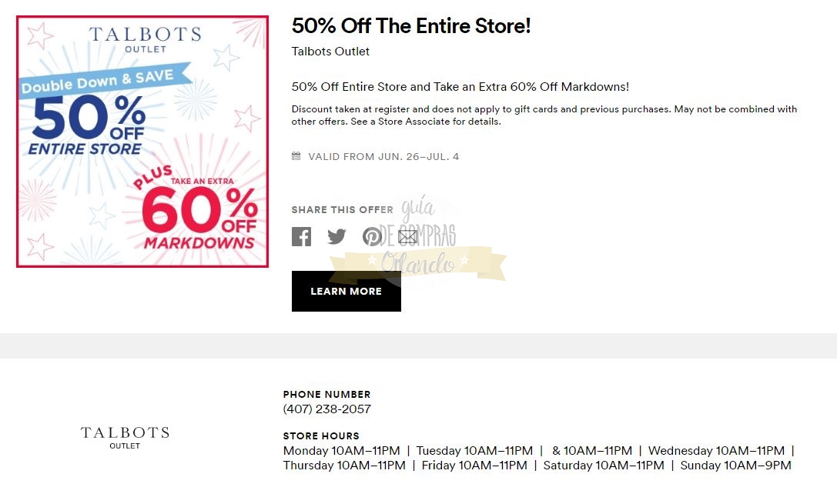Click the Valid From Jun. 26–Jul. 4 text
Screen dimensions: 837x504
[383, 157]
